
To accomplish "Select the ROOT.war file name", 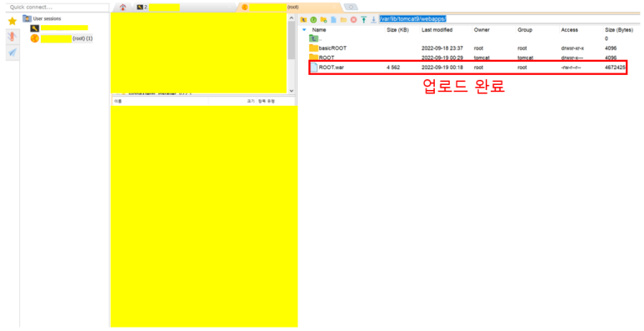I will (x=331, y=67).
